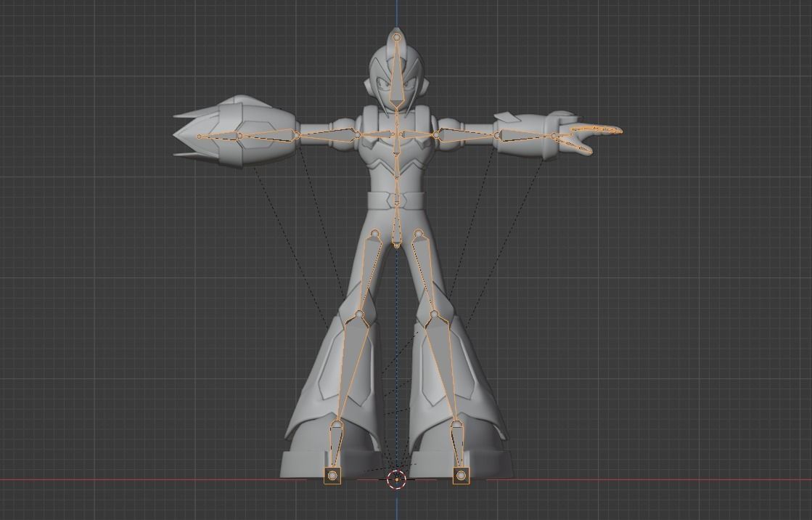Screen dimensions: 812x520
Task: Select square foot control below open-hand side leg
Action: coord(462,475)
